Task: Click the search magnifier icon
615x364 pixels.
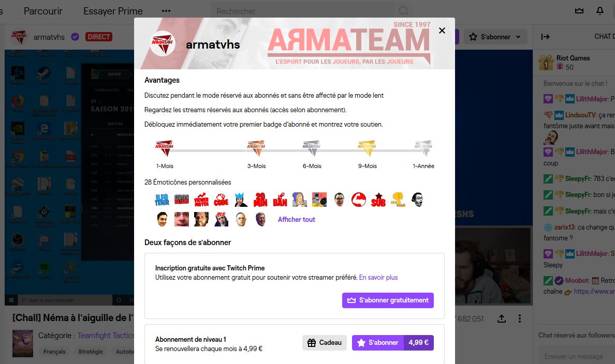Action: [x=404, y=11]
